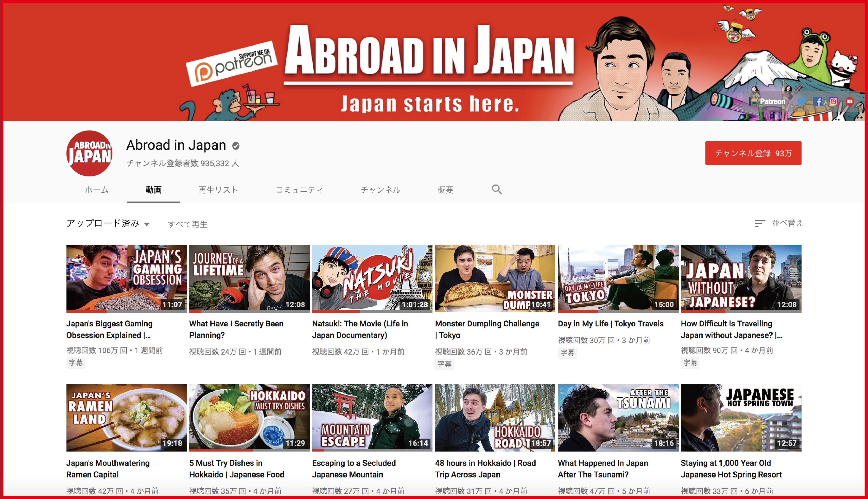Open the Instagram link in the banner

pyautogui.click(x=834, y=102)
